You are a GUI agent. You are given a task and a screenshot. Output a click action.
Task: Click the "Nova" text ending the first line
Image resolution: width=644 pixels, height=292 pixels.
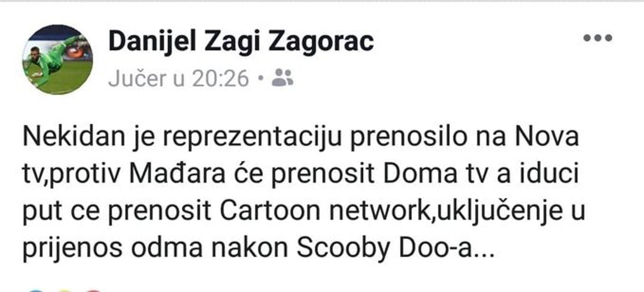[546, 137]
